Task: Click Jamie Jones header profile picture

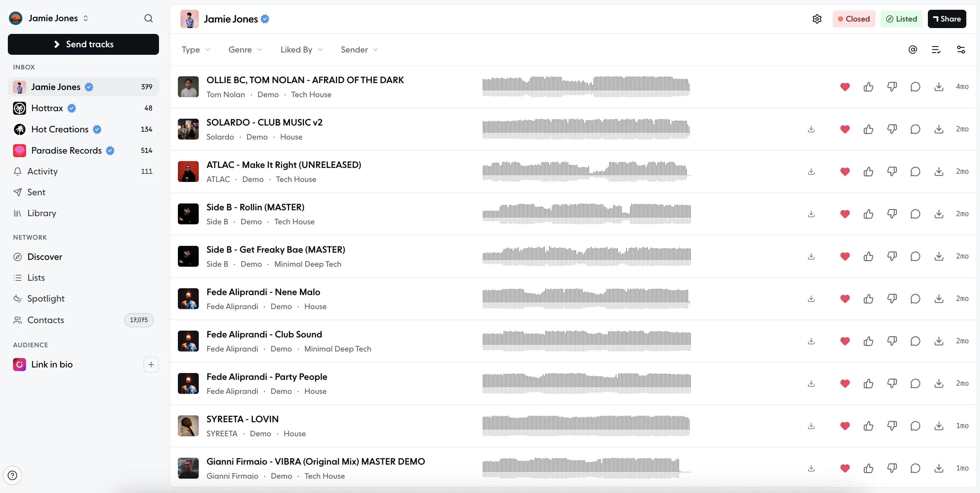Action: tap(190, 19)
